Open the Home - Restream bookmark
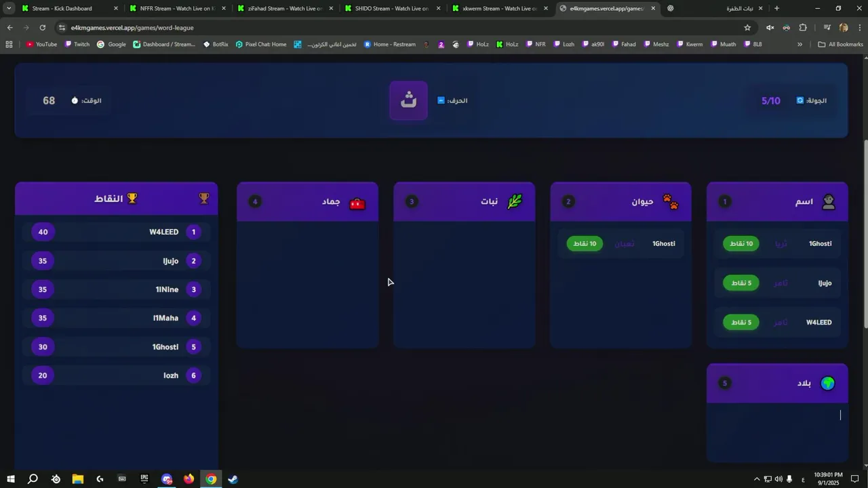The width and height of the screenshot is (868, 488). point(390,44)
